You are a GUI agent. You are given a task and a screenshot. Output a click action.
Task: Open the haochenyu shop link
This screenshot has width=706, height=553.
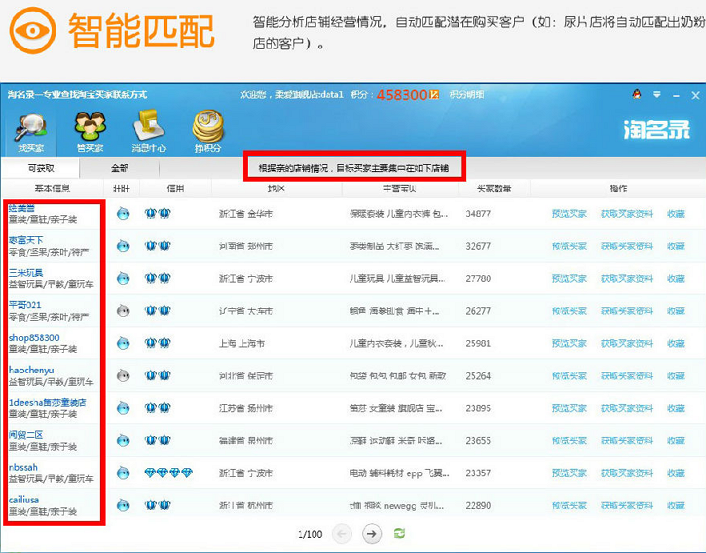[31, 370]
